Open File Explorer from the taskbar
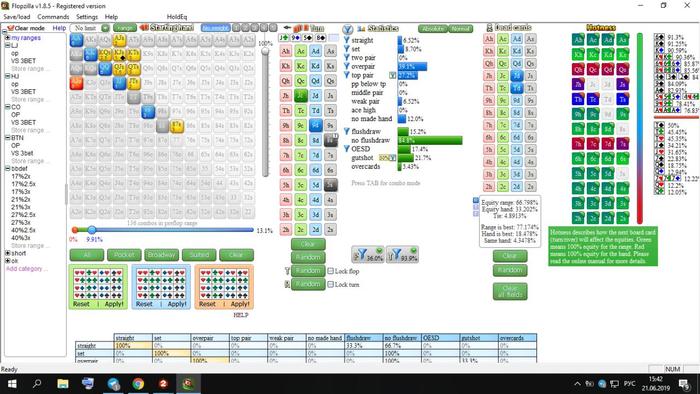This screenshot has width=700, height=394. tap(63, 384)
